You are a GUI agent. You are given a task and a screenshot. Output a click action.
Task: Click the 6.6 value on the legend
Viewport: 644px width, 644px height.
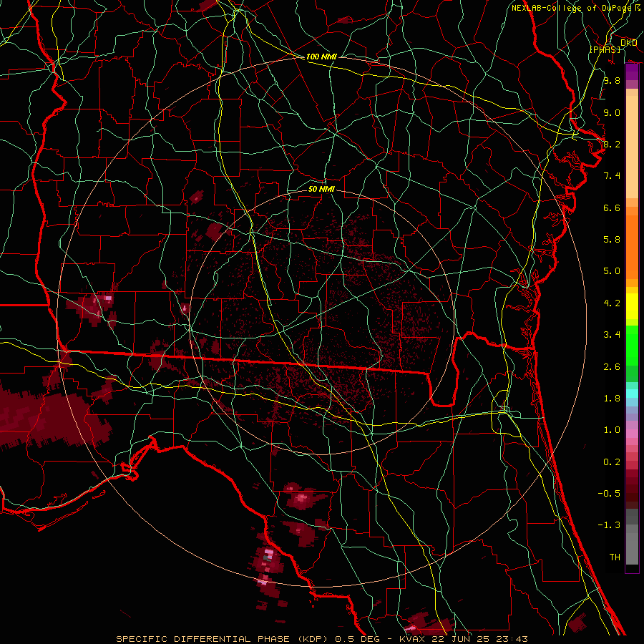tap(612, 208)
